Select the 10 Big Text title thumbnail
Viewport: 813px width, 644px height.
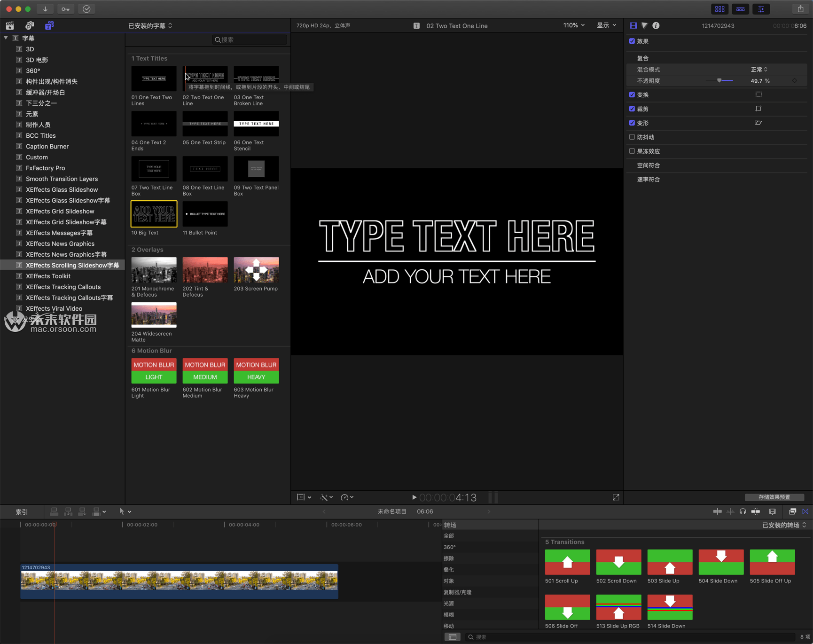(154, 214)
